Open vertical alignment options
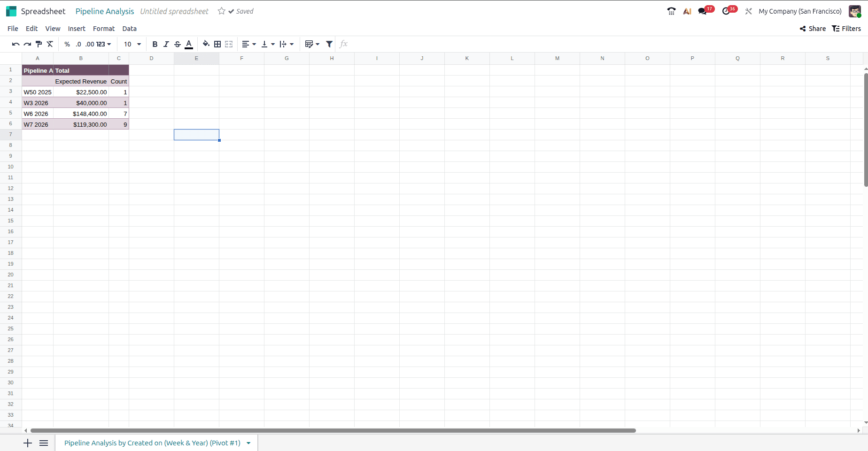The image size is (868, 451). tap(268, 44)
